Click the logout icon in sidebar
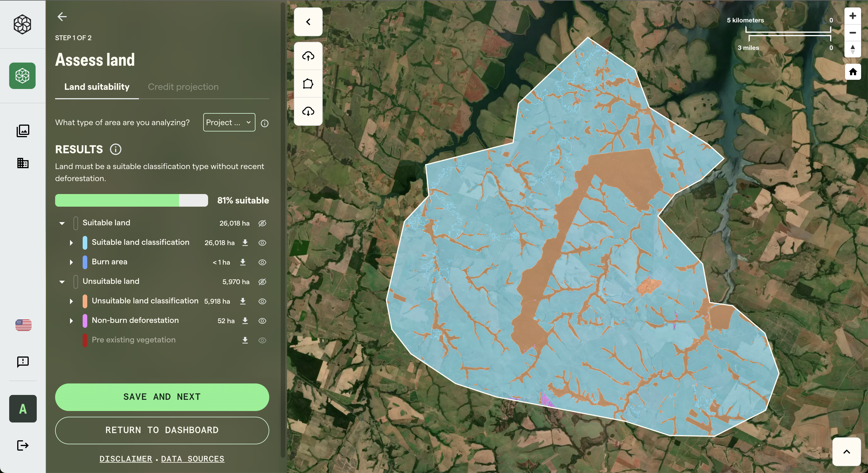 23,445
